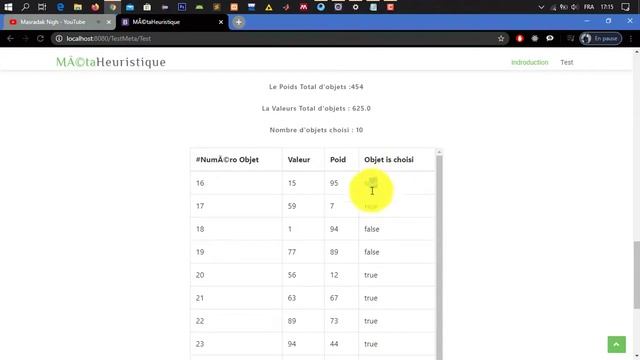Viewport: 640px width, 360px height.
Task: Open the Chrome three-dot menu
Action: (x=631, y=38)
